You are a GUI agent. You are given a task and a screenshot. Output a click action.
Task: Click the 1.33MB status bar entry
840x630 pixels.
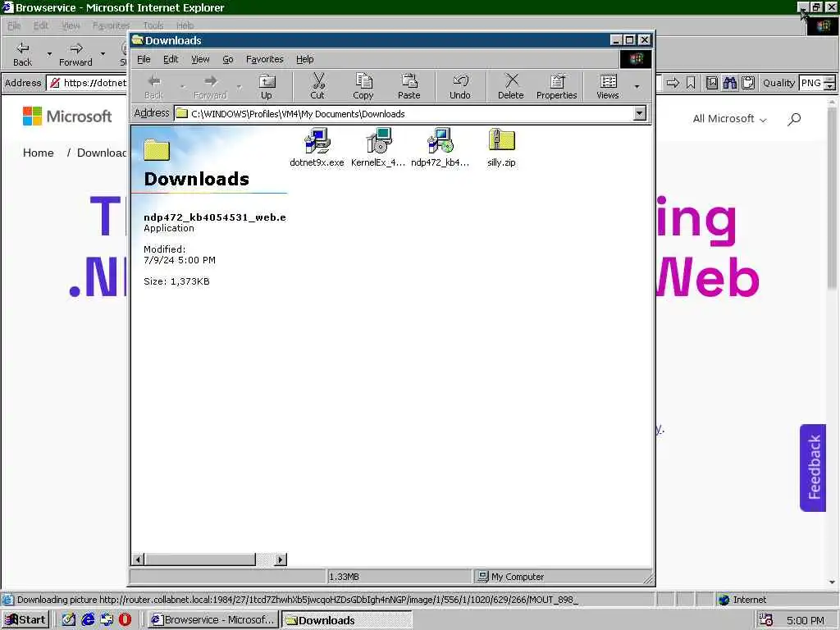coord(399,577)
